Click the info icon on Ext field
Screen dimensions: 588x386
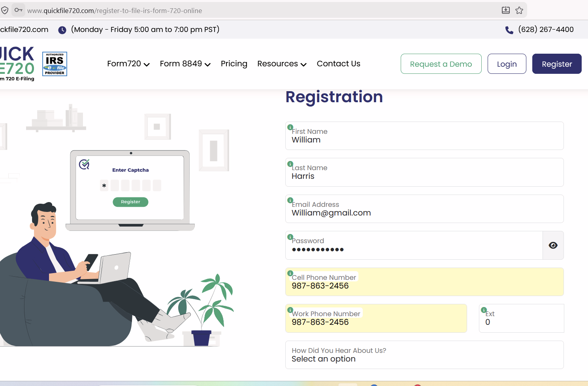(x=484, y=310)
